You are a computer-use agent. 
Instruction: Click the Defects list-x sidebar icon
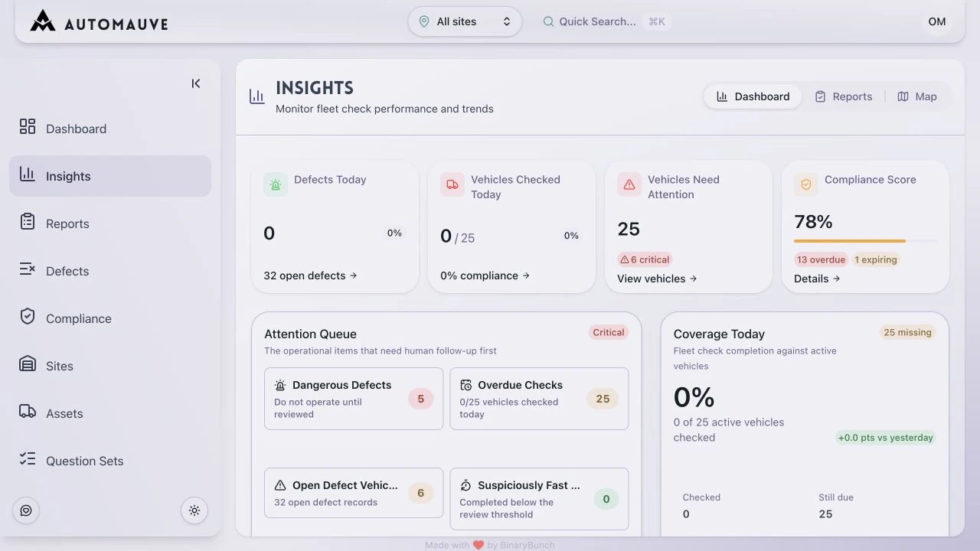point(28,269)
